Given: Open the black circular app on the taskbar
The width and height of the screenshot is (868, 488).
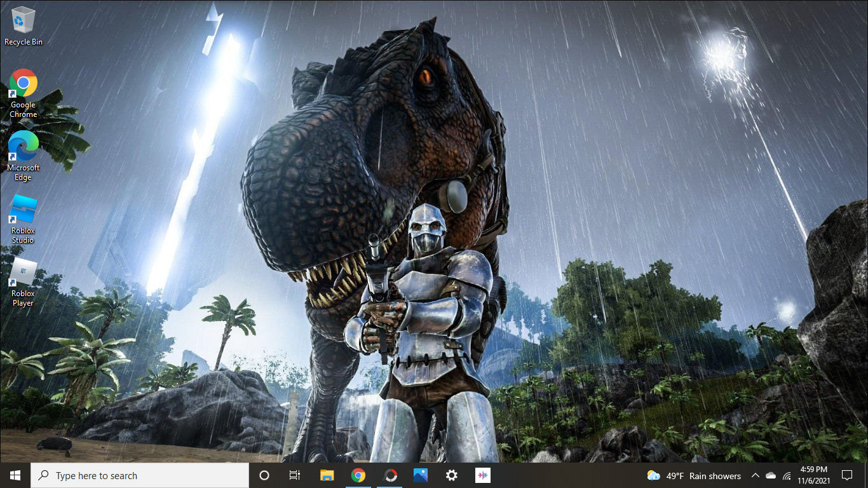Looking at the screenshot, I should pos(390,475).
